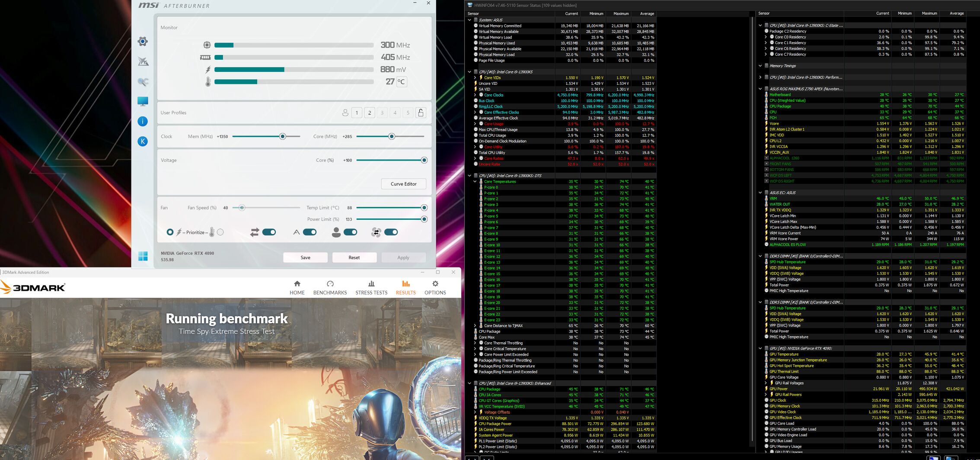Screen dimensions: 980x460
Task: Expand the Core Clocks row
Action: pyautogui.click(x=475, y=95)
